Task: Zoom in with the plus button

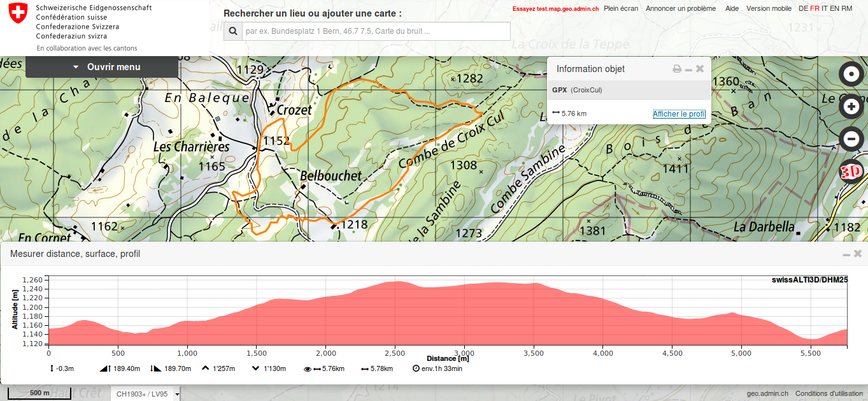Action: point(851,106)
